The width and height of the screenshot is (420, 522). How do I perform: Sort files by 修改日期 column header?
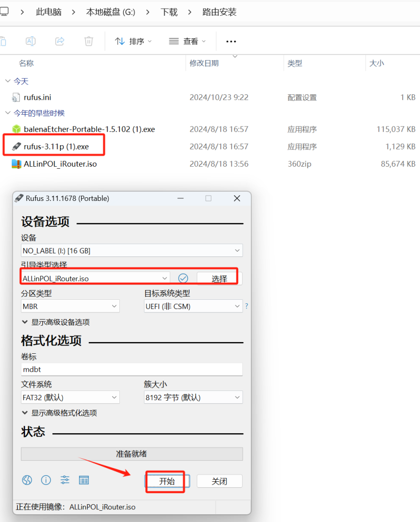(204, 63)
